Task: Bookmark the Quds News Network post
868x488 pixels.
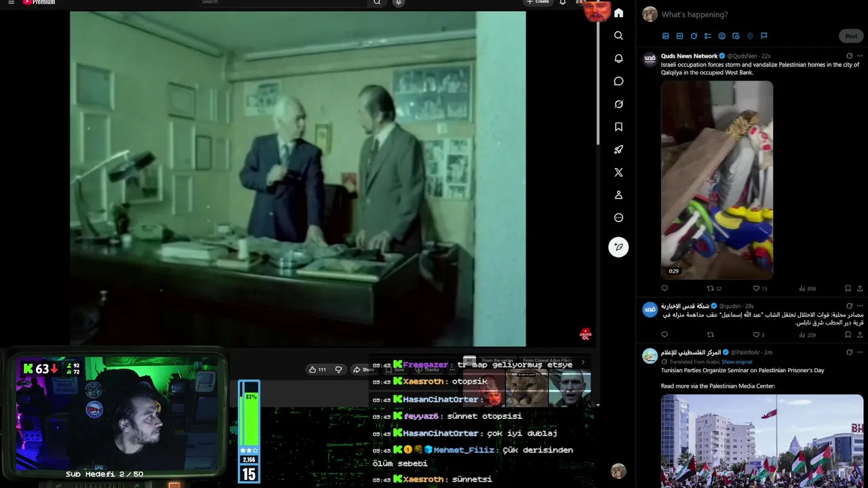Action: (848, 288)
